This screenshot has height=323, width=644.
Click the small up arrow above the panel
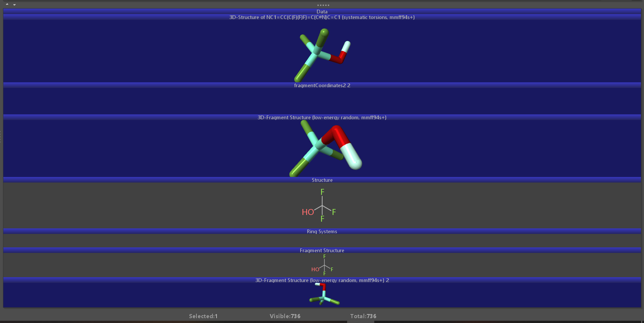pos(7,4)
